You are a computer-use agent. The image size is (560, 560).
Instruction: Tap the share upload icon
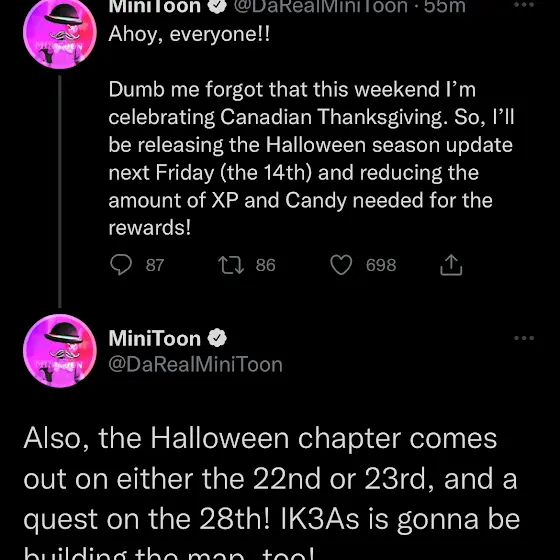coord(451,265)
